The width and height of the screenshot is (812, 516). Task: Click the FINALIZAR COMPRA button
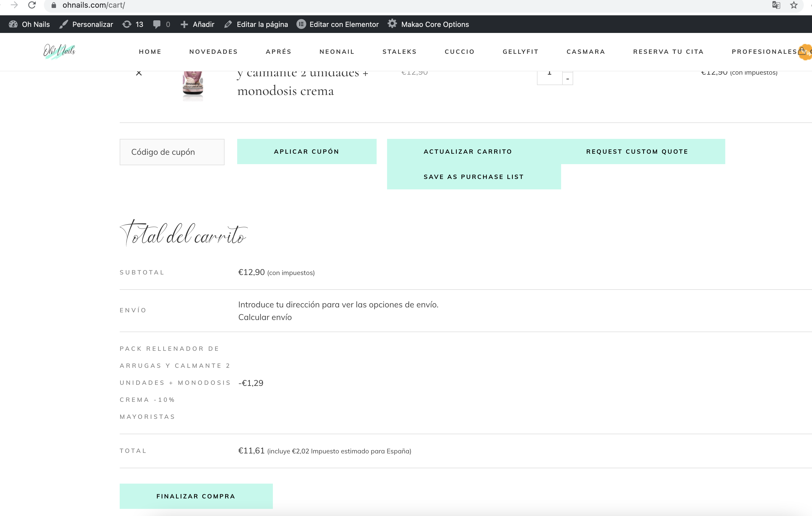point(196,496)
